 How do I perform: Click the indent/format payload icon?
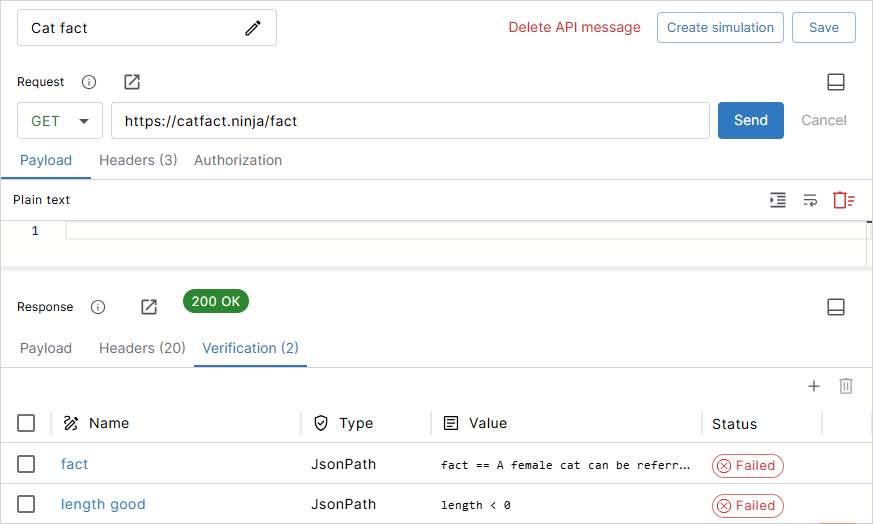click(778, 200)
